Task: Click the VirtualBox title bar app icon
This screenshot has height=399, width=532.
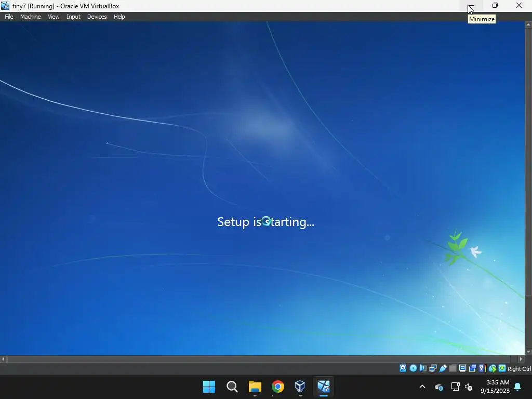Action: click(5, 6)
